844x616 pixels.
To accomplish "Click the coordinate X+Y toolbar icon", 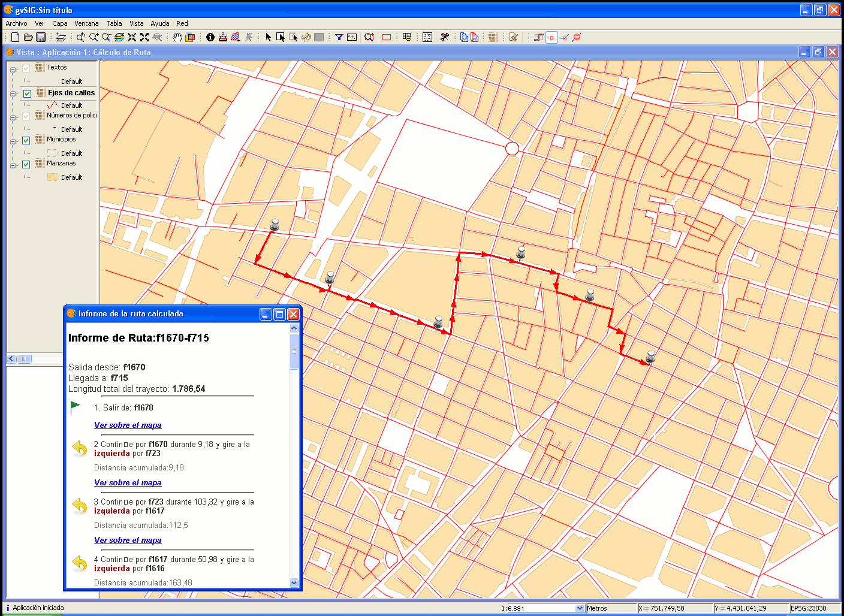I will [x=352, y=37].
